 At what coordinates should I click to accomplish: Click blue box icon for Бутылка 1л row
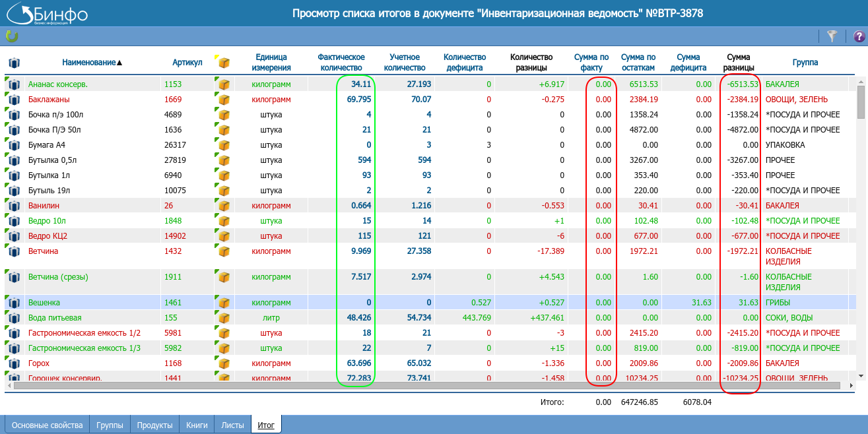pos(14,175)
